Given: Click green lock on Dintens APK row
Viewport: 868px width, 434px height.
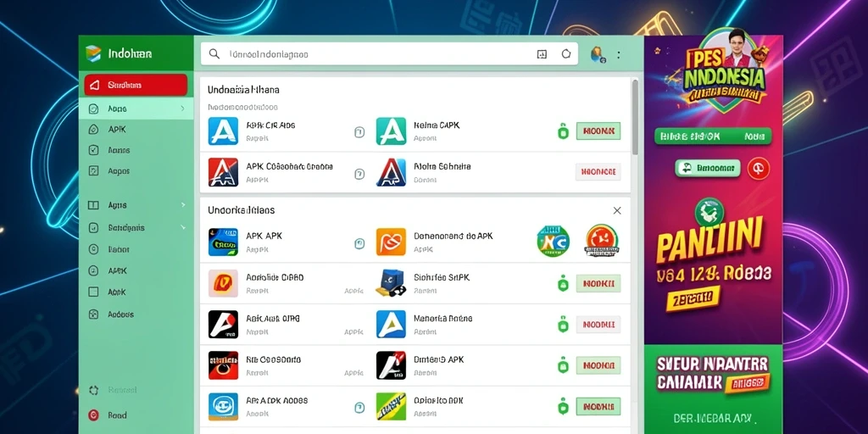Looking at the screenshot, I should tap(563, 365).
